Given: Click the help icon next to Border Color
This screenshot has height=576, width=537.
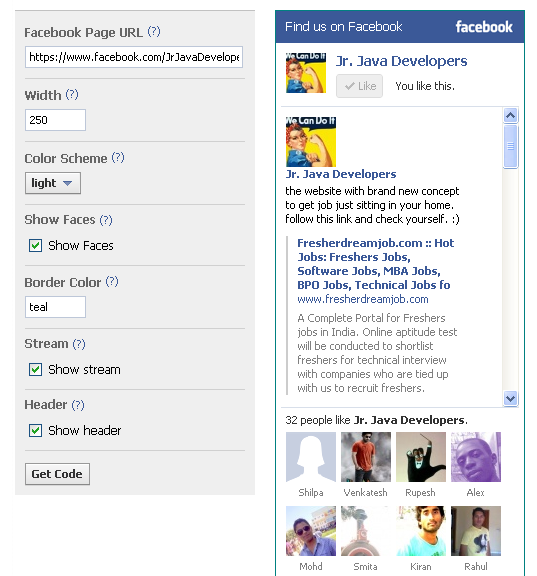Looking at the screenshot, I should (112, 282).
